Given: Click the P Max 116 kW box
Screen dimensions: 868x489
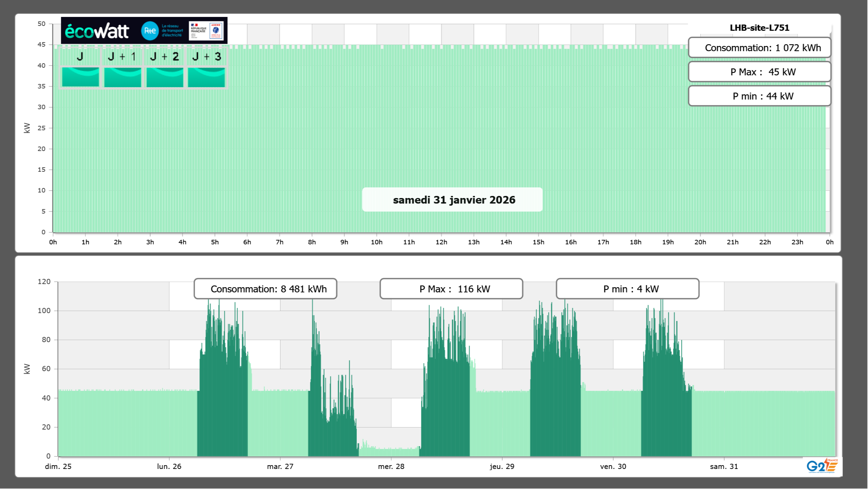Looking at the screenshot, I should [x=451, y=289].
